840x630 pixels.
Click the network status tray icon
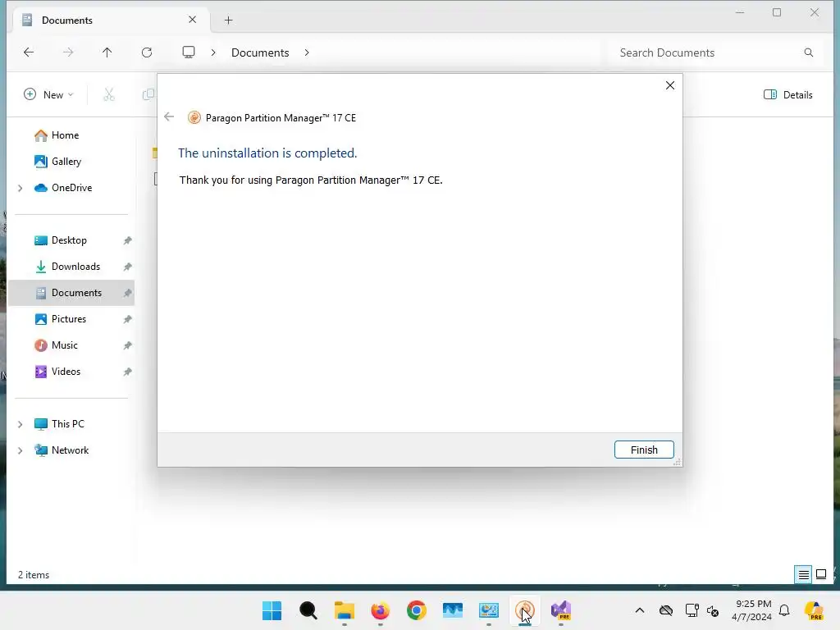coord(692,610)
